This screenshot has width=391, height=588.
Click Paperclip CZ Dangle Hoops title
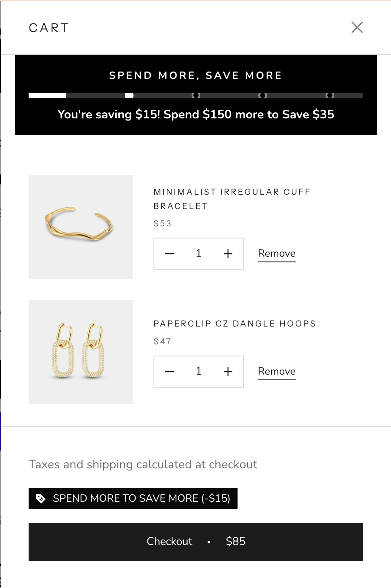235,323
